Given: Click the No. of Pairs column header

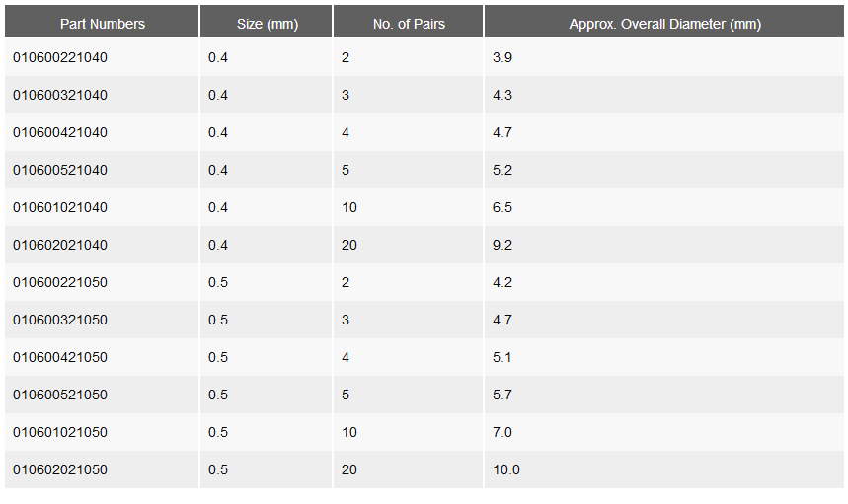Looking at the screenshot, I should tap(409, 24).
